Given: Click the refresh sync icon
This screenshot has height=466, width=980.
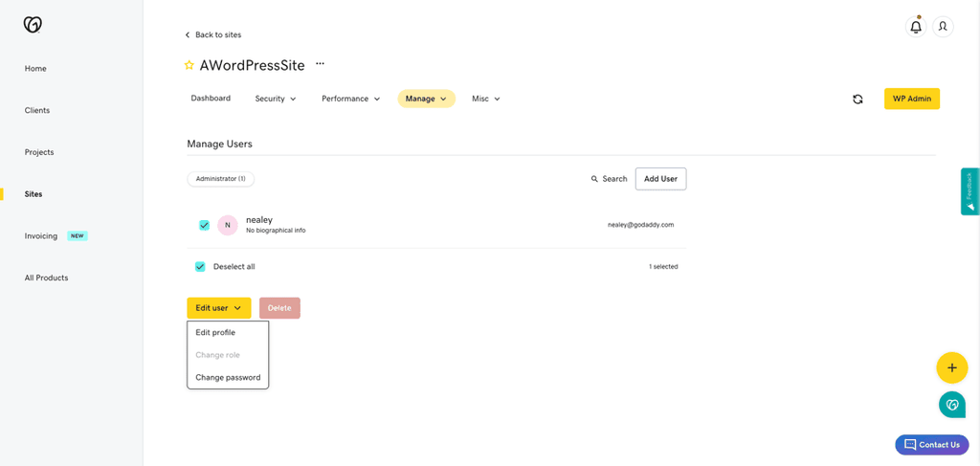Looking at the screenshot, I should point(857,99).
